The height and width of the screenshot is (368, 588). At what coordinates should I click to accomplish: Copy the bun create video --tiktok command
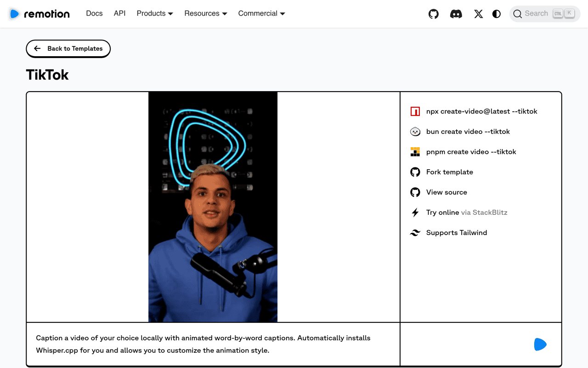pos(468,132)
